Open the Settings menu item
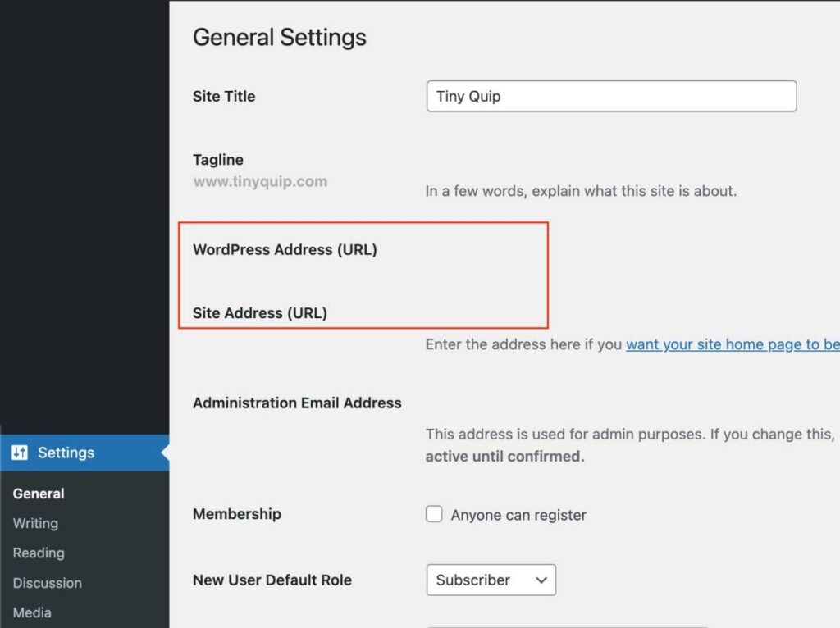 [66, 453]
